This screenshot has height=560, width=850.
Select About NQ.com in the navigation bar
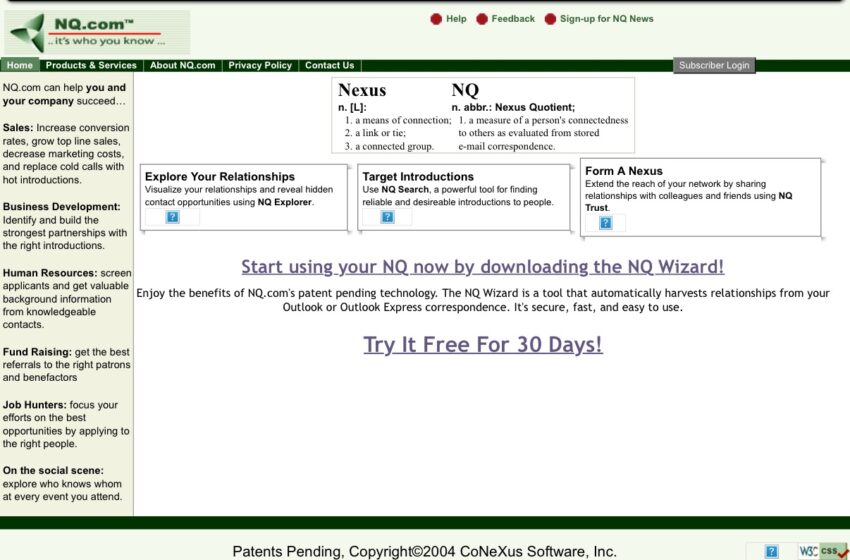[182, 66]
